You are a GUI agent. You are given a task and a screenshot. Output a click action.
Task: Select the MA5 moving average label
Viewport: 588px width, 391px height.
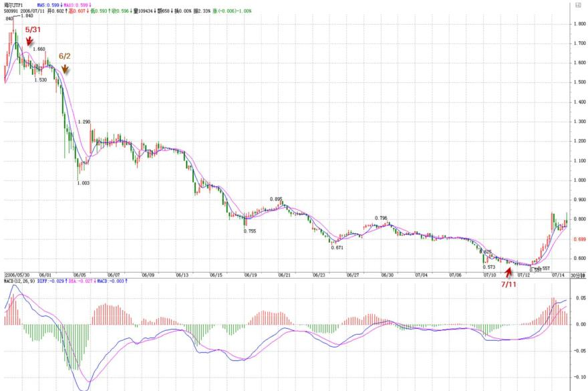pos(50,5)
